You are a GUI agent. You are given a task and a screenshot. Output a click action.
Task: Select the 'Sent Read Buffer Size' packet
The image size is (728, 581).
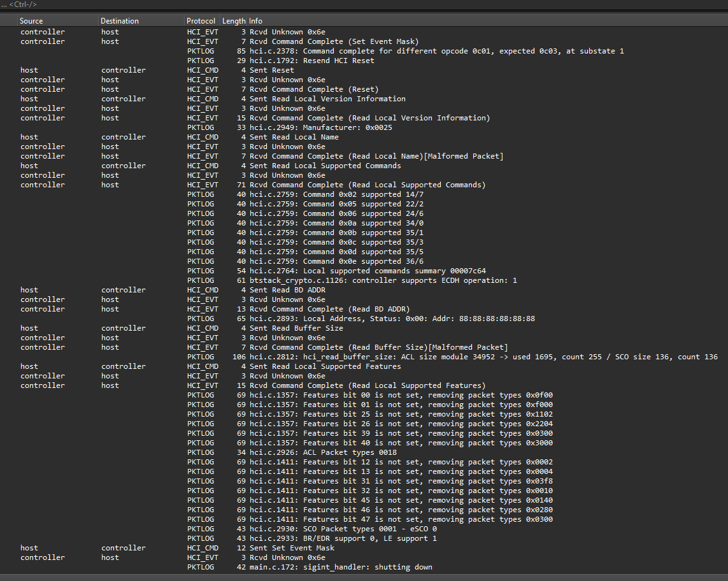click(x=296, y=328)
